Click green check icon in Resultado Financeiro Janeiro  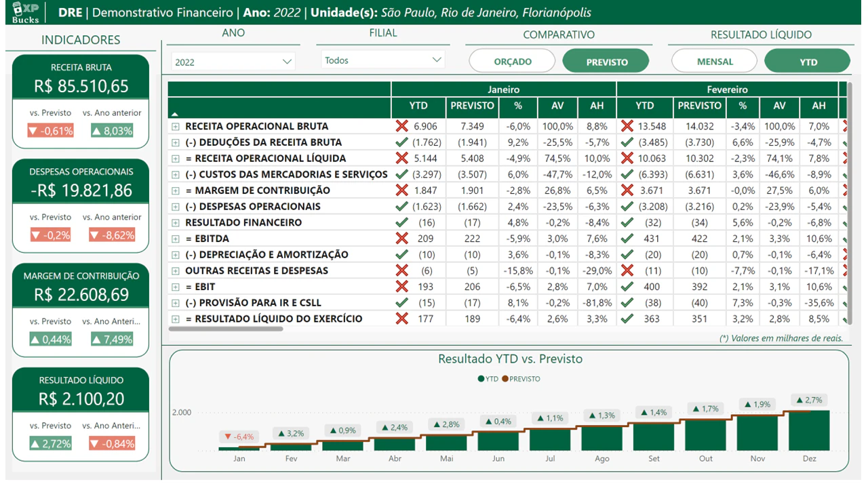pyautogui.click(x=402, y=222)
